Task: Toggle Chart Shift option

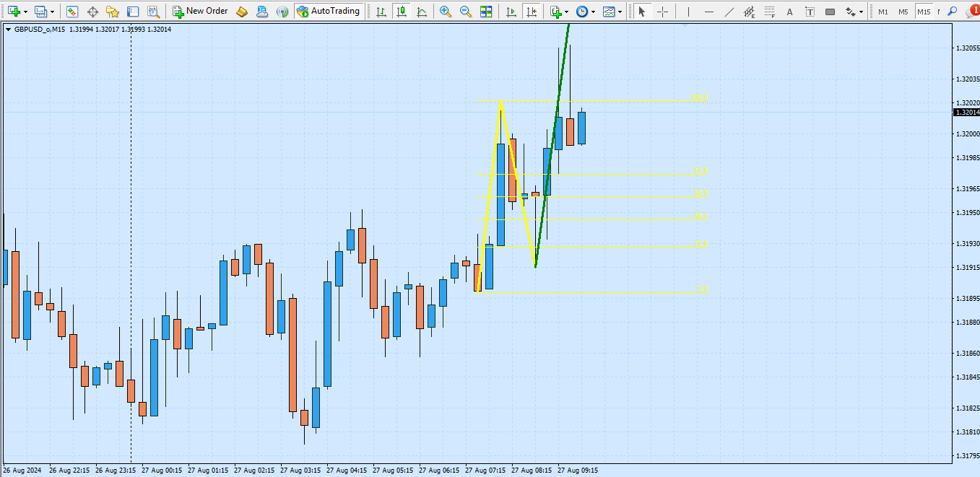Action: [532, 12]
